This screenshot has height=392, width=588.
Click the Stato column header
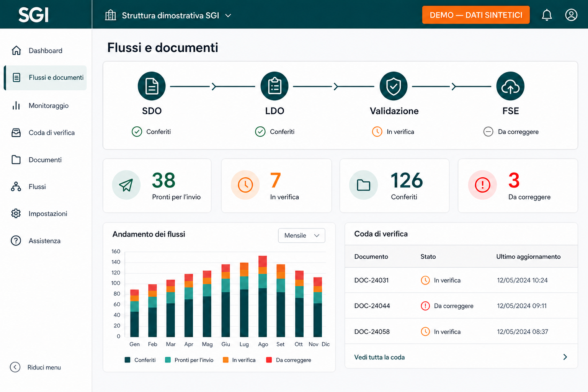(428, 256)
